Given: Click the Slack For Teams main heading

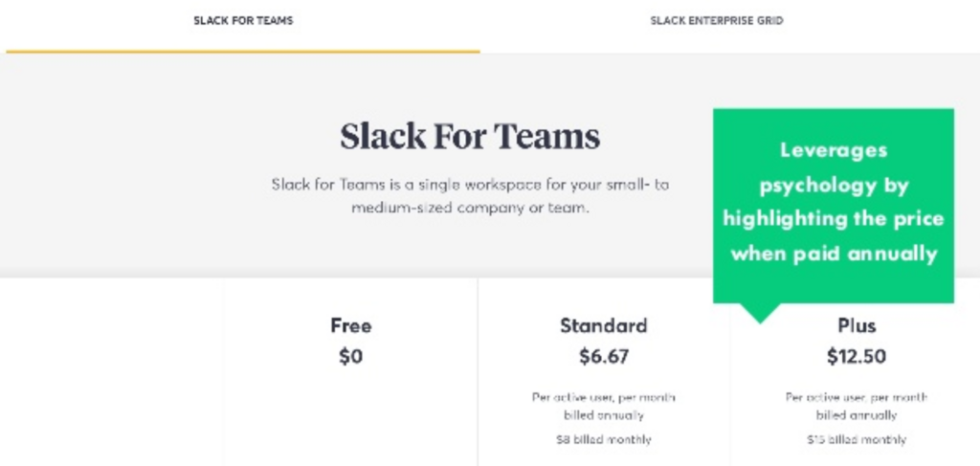Looking at the screenshot, I should coord(470,136).
